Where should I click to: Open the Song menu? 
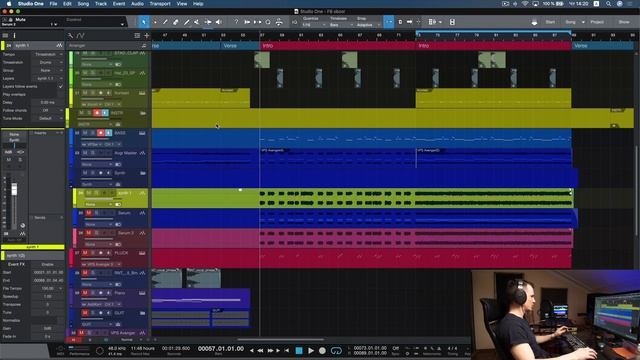pyautogui.click(x=83, y=4)
